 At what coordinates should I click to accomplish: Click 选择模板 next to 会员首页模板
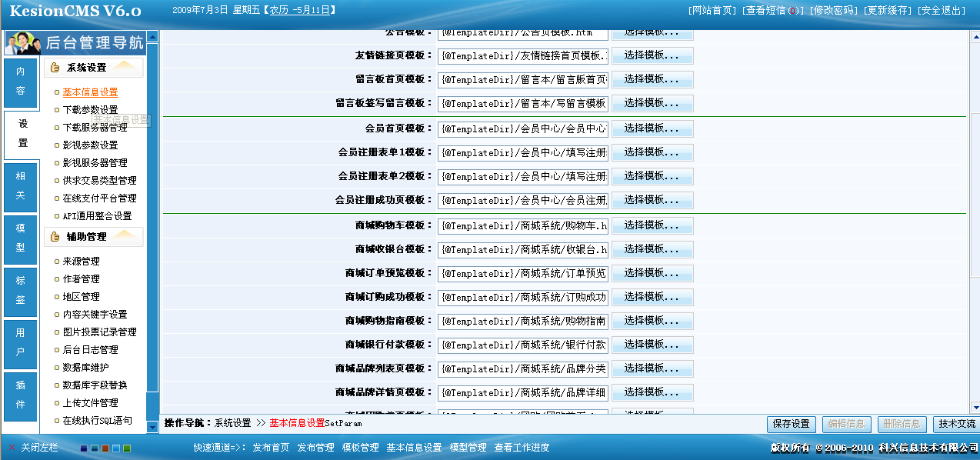point(652,128)
